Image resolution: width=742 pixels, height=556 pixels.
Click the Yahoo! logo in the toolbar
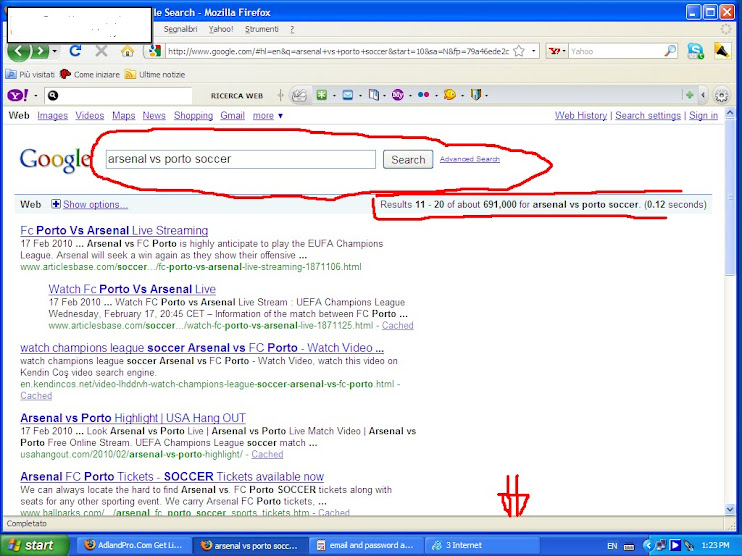[18, 96]
